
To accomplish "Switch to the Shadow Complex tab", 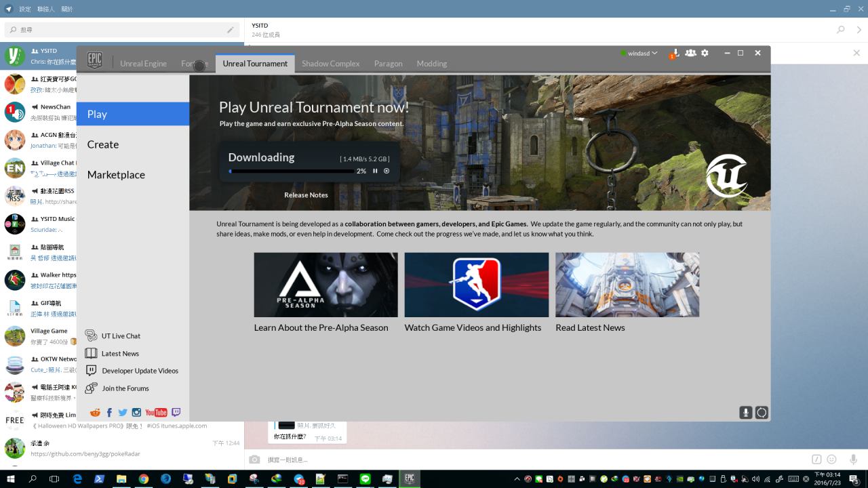I will (x=330, y=64).
